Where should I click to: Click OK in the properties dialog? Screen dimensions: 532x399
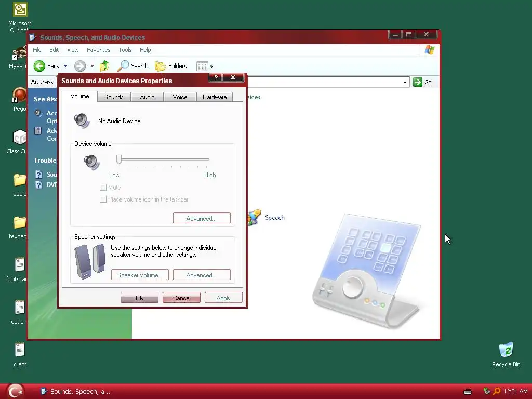[139, 298]
